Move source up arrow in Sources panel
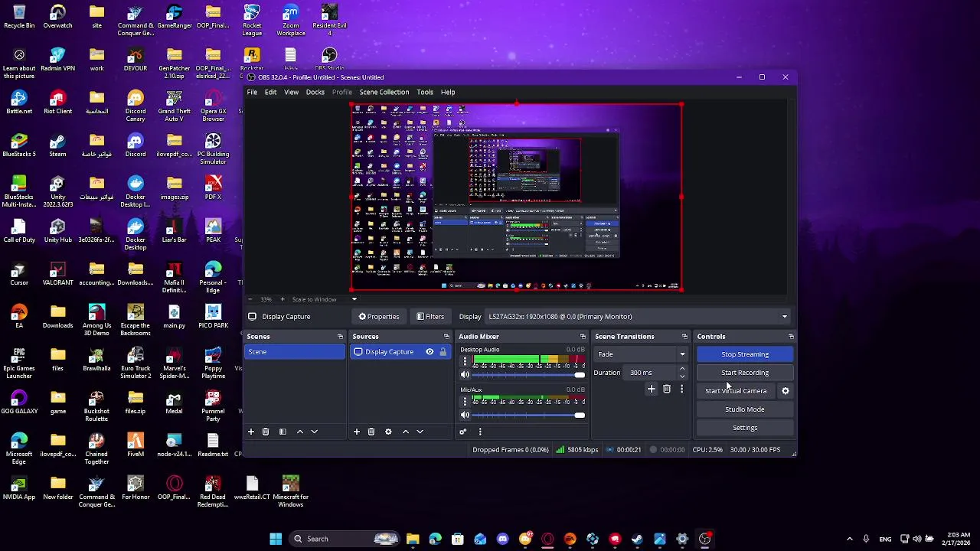Image resolution: width=980 pixels, height=551 pixels. tap(405, 432)
